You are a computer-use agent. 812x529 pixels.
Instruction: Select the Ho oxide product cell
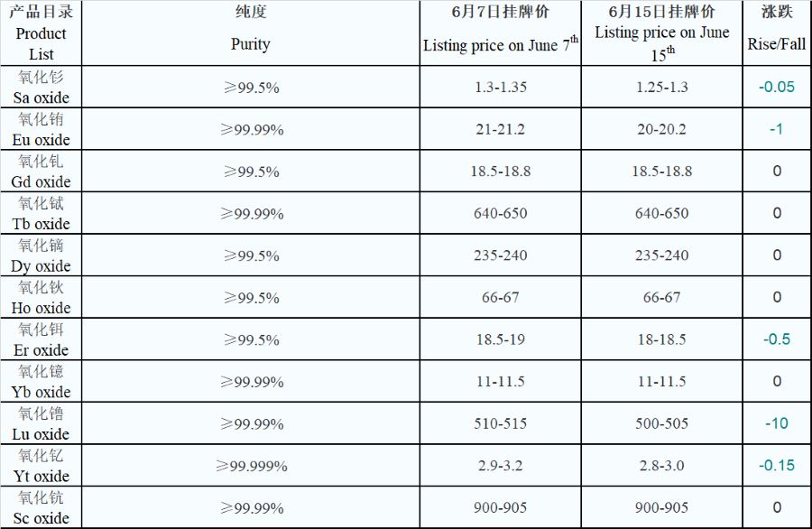click(41, 297)
